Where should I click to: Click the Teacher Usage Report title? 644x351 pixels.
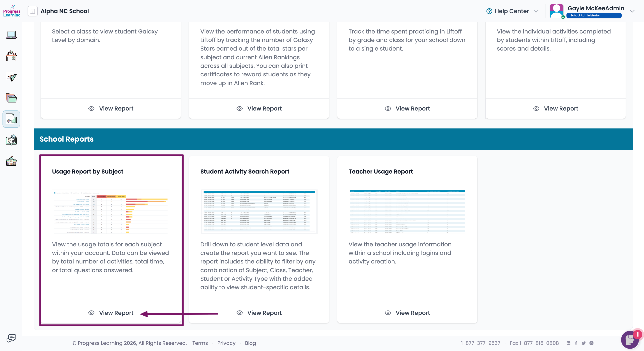pyautogui.click(x=381, y=172)
